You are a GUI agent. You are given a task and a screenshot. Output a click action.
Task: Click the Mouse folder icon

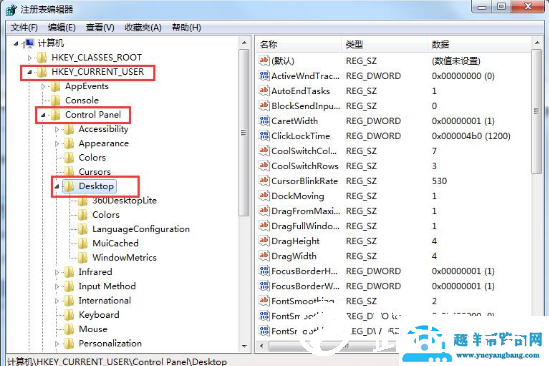69,329
